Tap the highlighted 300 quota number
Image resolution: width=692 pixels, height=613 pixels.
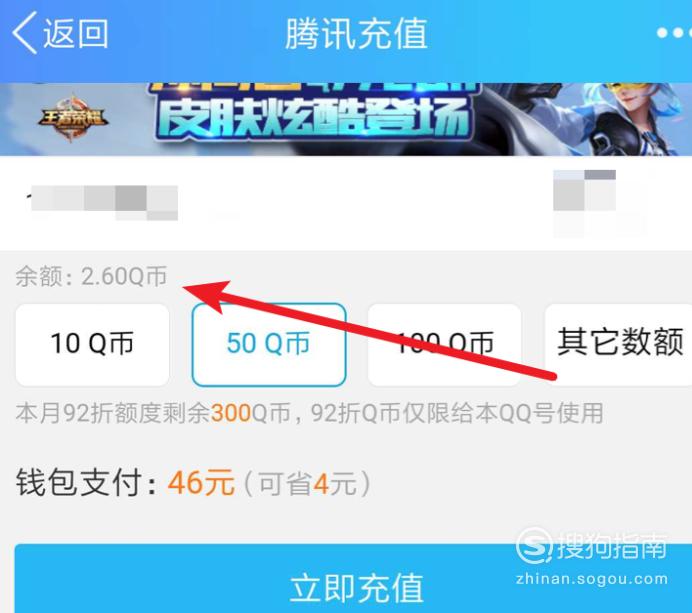coord(231,413)
